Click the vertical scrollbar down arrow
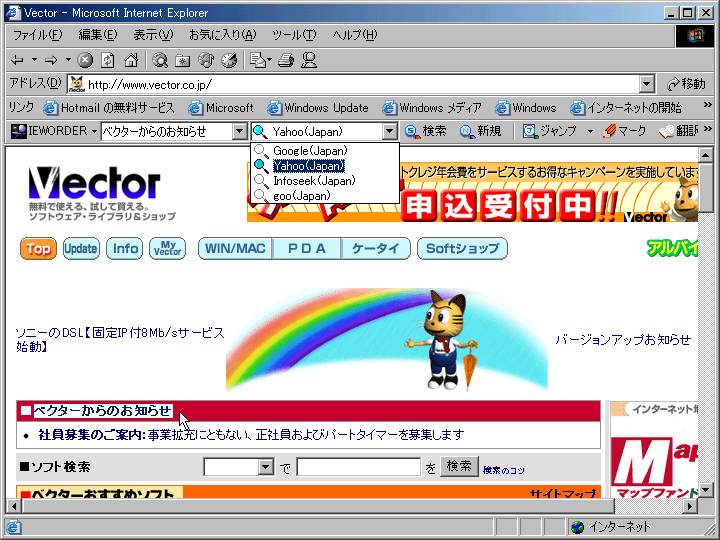 [706, 489]
